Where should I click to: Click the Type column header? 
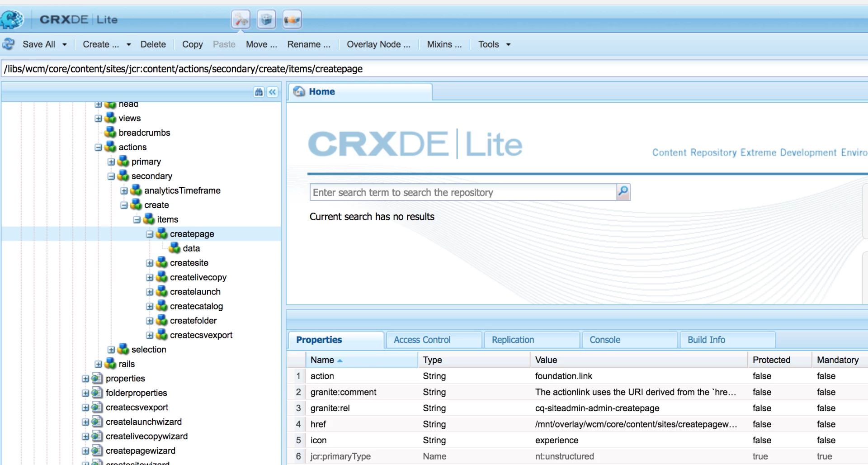tap(474, 360)
